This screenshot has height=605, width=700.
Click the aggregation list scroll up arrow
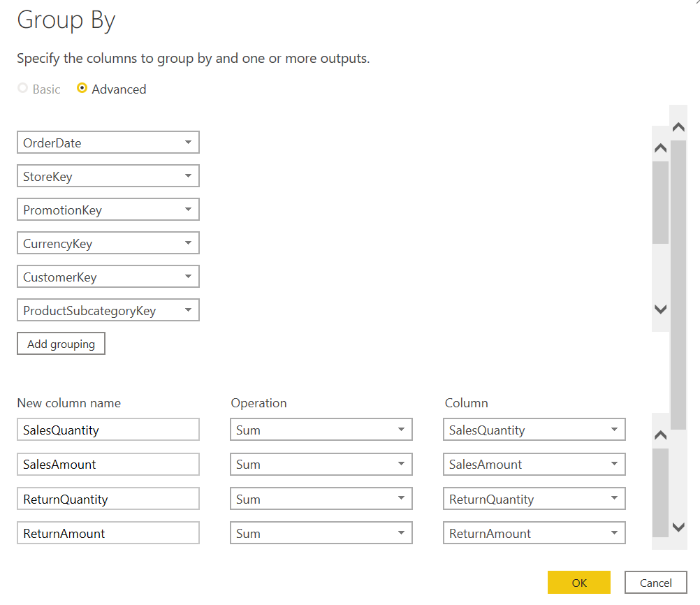click(660, 435)
